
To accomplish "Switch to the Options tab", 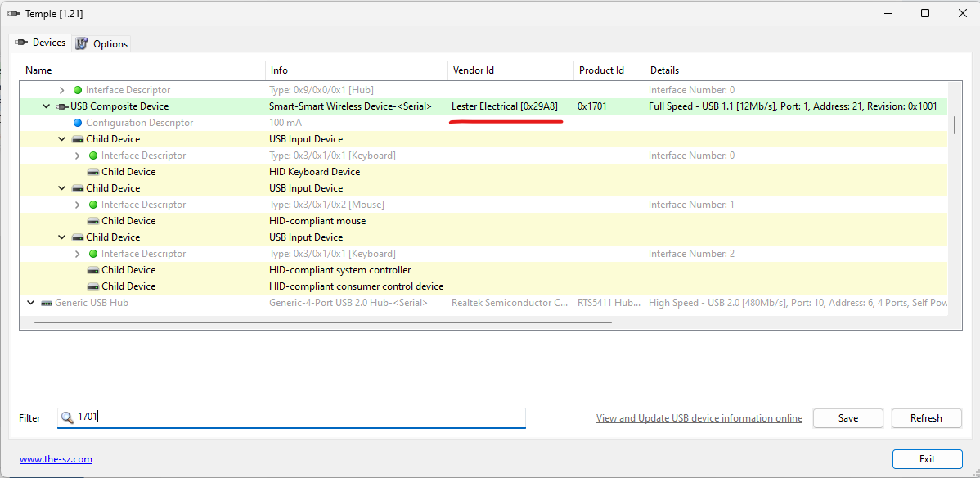I will (x=102, y=44).
